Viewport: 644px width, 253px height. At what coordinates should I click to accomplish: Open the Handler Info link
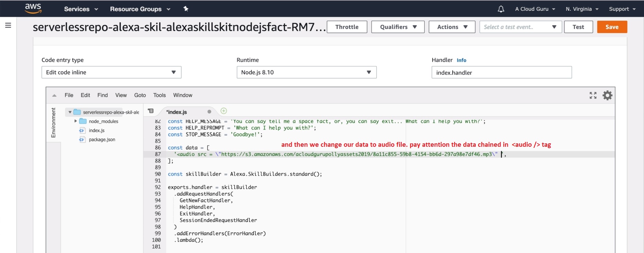[461, 60]
